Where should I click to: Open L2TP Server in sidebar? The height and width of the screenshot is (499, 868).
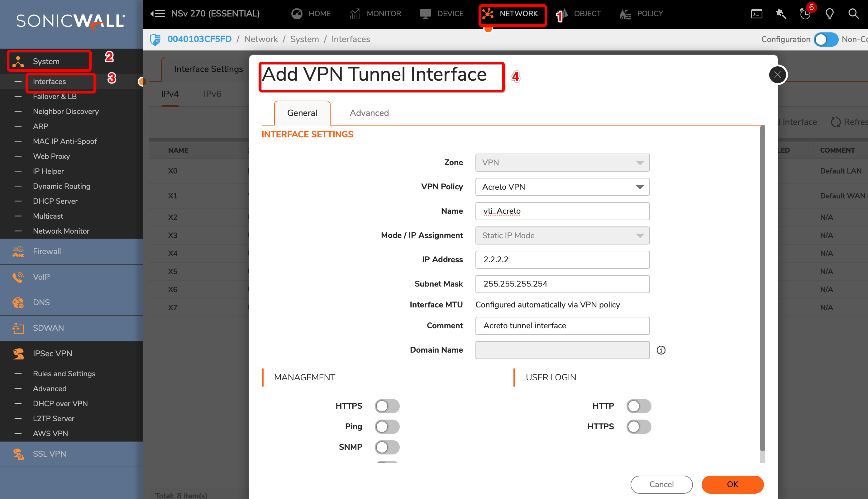(54, 418)
